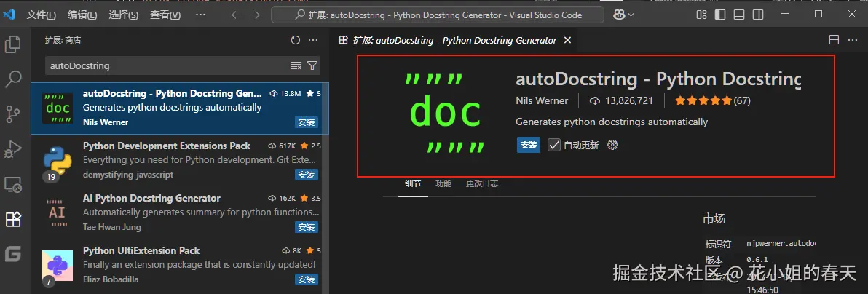
Task: Click version value 0.6.1
Action: 756,260
